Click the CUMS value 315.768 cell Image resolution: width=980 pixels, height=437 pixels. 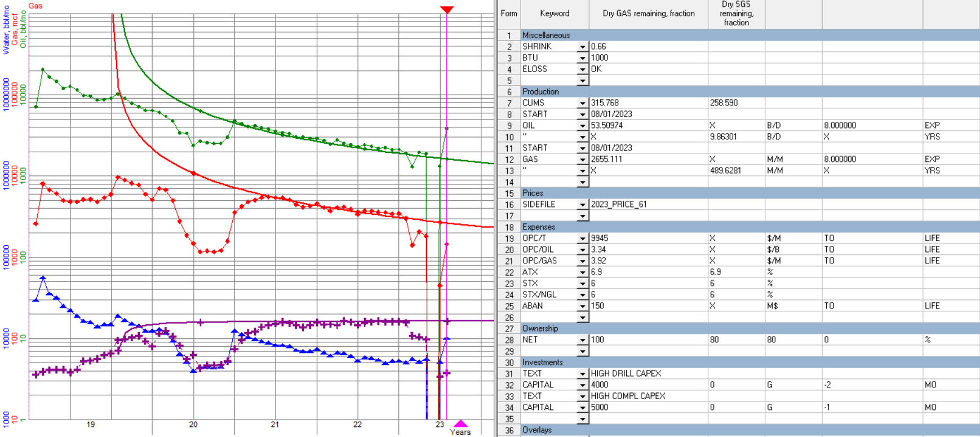pos(648,103)
